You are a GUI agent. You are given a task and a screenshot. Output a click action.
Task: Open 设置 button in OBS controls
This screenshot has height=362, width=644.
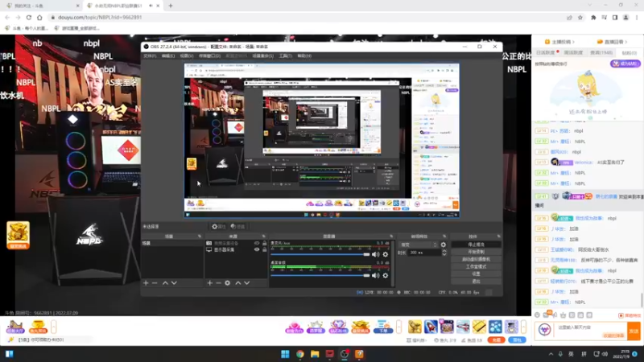point(476,274)
